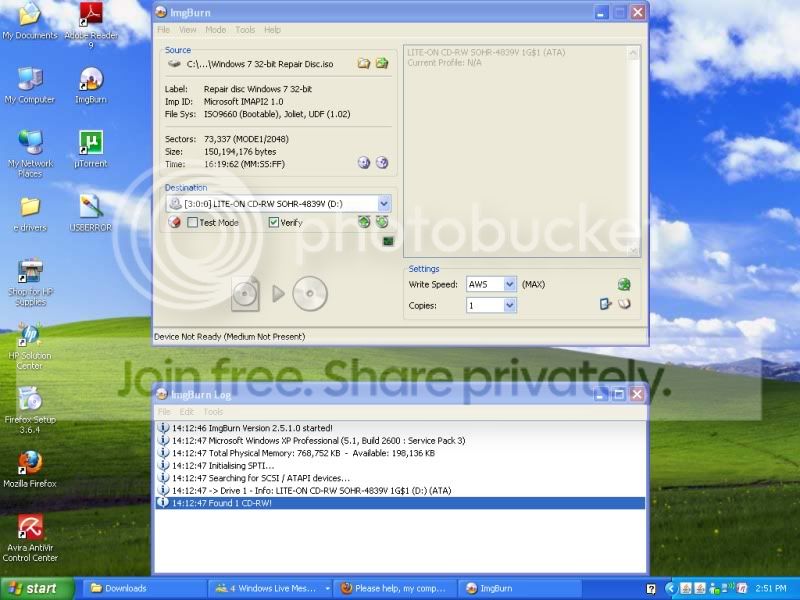
Task: Open the browse for source file icon
Action: point(363,64)
